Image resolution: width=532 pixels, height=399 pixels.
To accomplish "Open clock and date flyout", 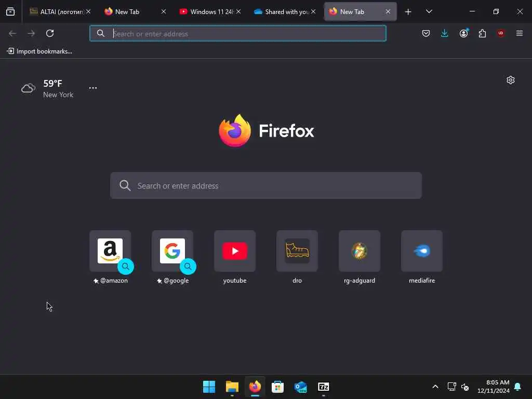I will tap(494, 387).
